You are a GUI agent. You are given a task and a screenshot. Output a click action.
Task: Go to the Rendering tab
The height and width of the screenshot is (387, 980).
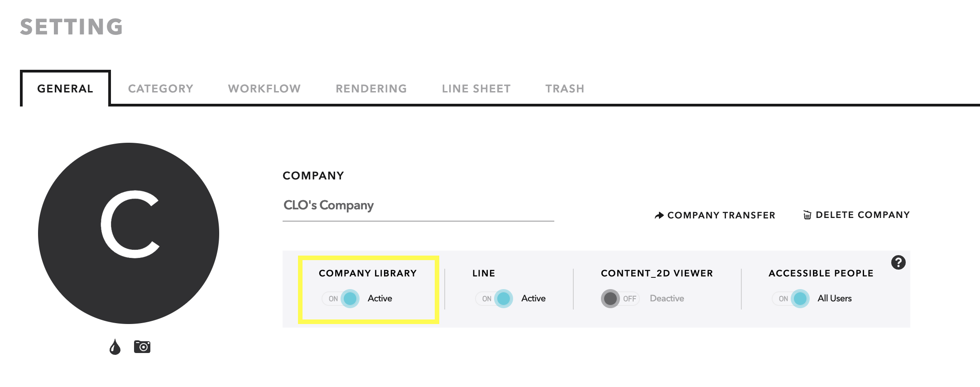[x=371, y=89]
